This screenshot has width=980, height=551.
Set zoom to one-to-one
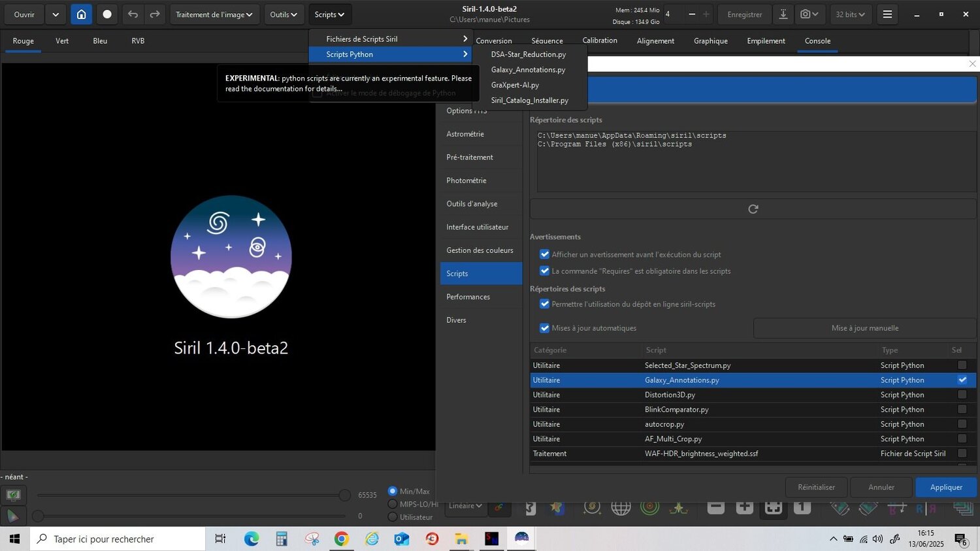(802, 507)
